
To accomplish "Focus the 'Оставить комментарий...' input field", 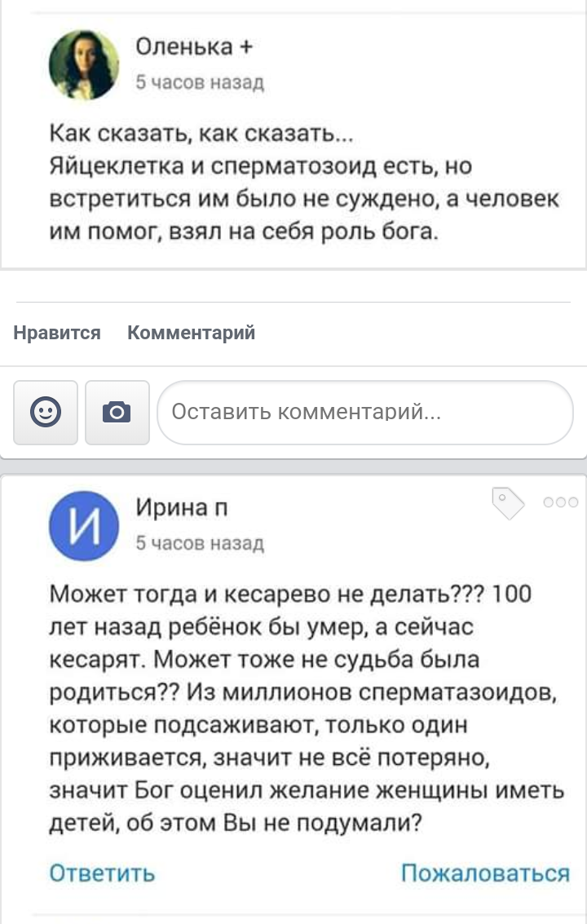I will click(x=365, y=413).
